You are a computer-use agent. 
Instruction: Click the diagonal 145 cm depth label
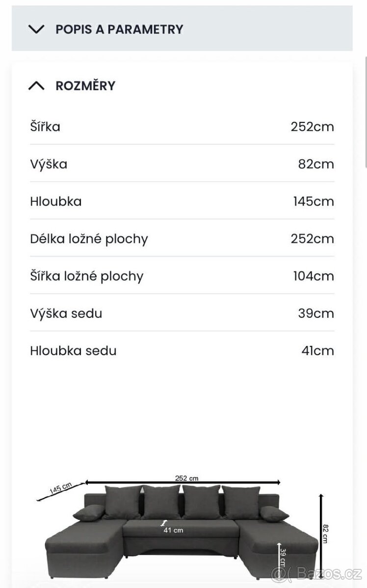click(60, 489)
